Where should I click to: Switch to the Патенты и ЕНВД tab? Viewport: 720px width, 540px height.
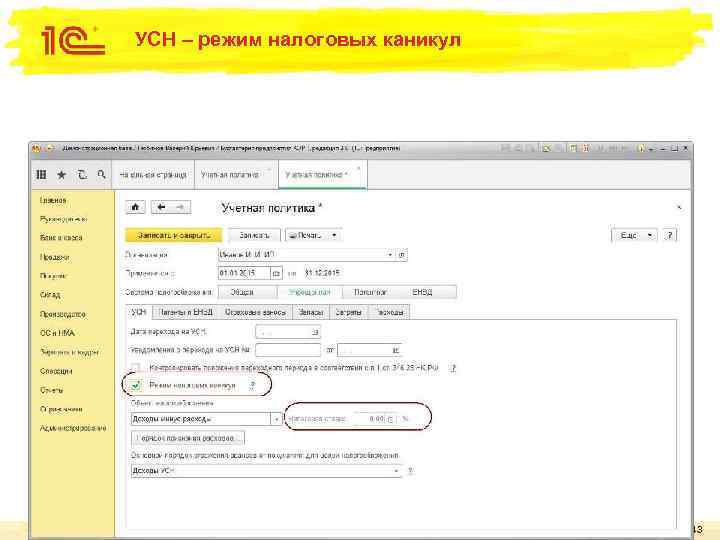click(x=186, y=312)
